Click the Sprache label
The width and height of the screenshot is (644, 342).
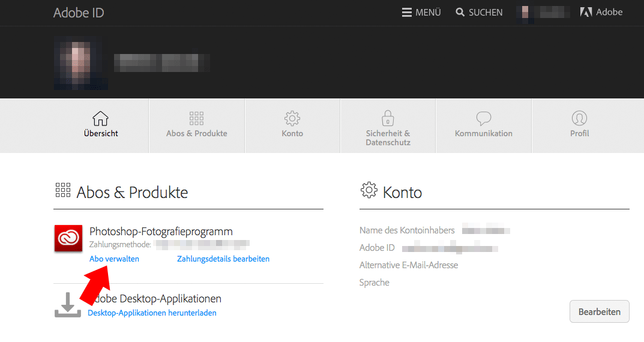click(x=374, y=283)
